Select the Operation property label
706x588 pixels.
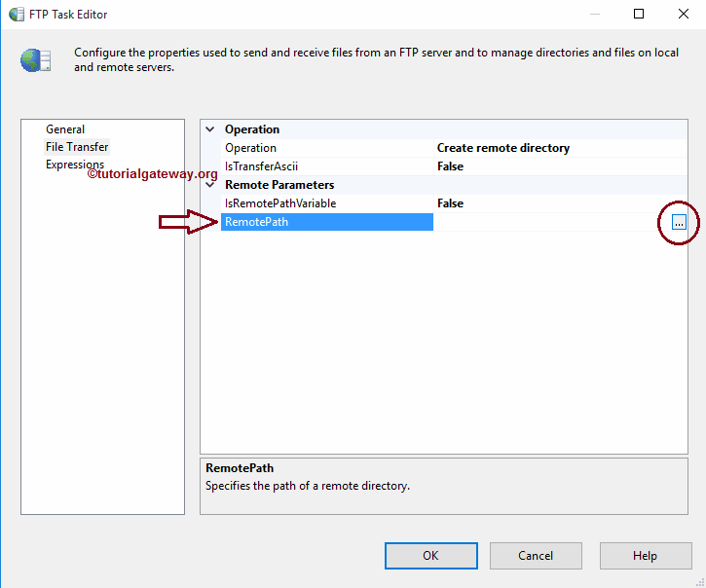tap(251, 148)
